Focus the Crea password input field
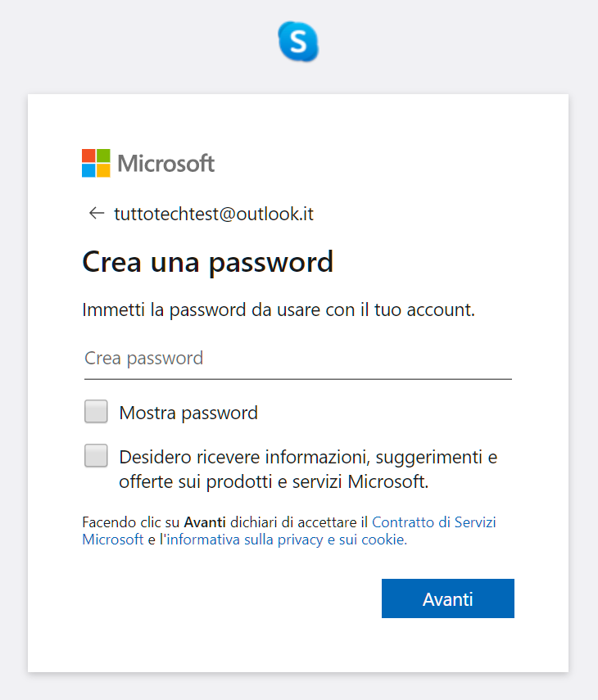This screenshot has width=598, height=700. click(x=297, y=359)
